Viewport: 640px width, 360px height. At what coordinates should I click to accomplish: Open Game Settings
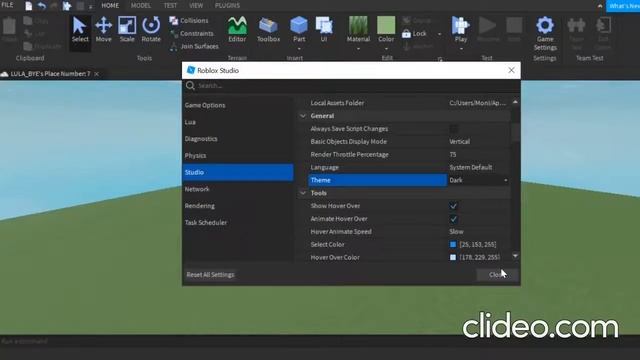point(545,33)
